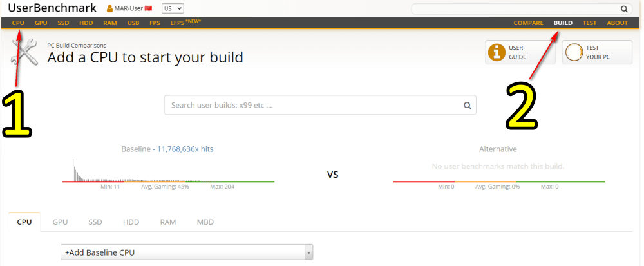This screenshot has width=644, height=266.
Task: Click the orange user profile icon
Action: pyautogui.click(x=109, y=8)
